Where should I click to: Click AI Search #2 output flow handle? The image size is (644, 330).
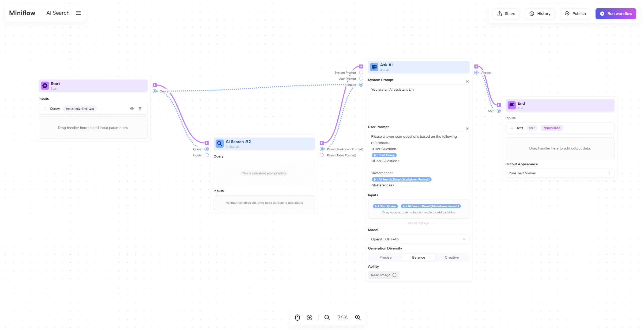(322, 143)
